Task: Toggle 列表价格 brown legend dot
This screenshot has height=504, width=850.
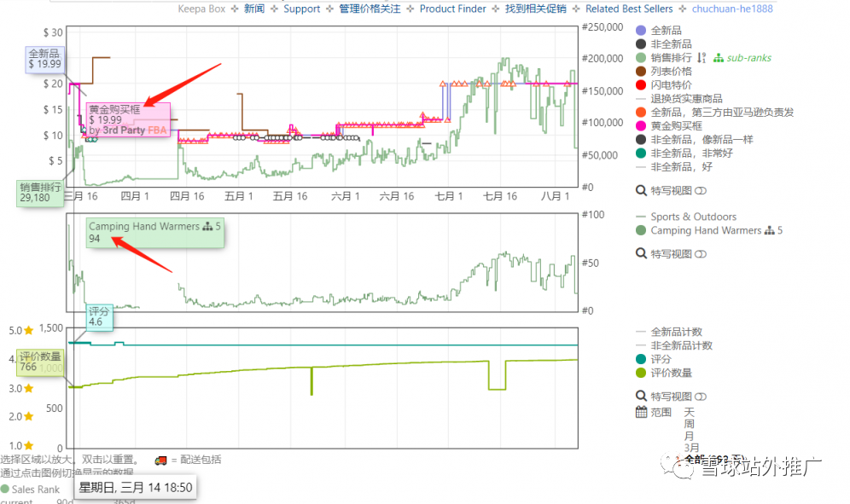Action: (x=641, y=71)
